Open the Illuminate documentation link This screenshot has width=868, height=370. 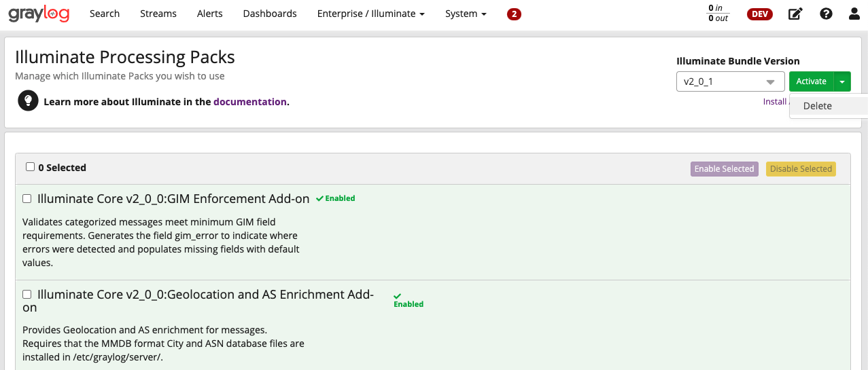pos(249,102)
